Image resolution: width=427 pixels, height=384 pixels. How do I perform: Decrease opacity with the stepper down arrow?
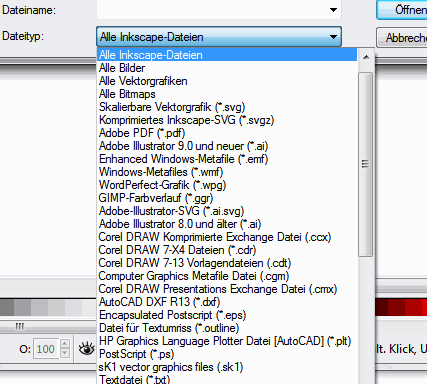pyautogui.click(x=65, y=353)
